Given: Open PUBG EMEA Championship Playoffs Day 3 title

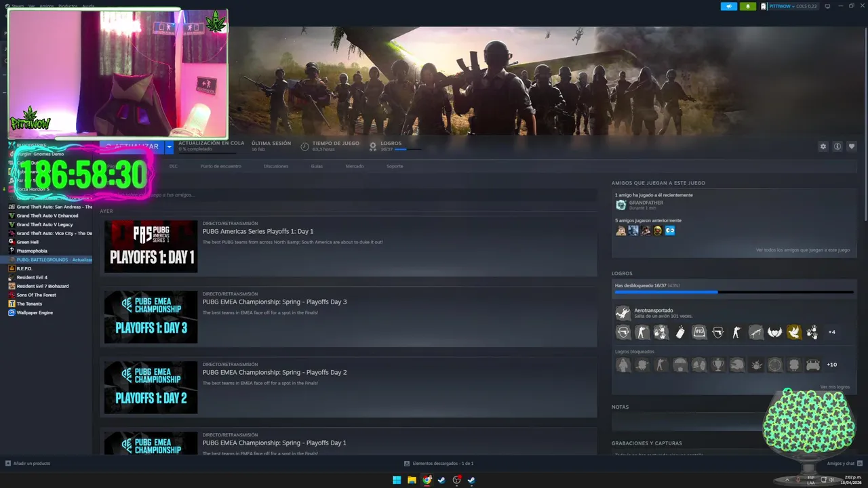Looking at the screenshot, I should click(275, 302).
